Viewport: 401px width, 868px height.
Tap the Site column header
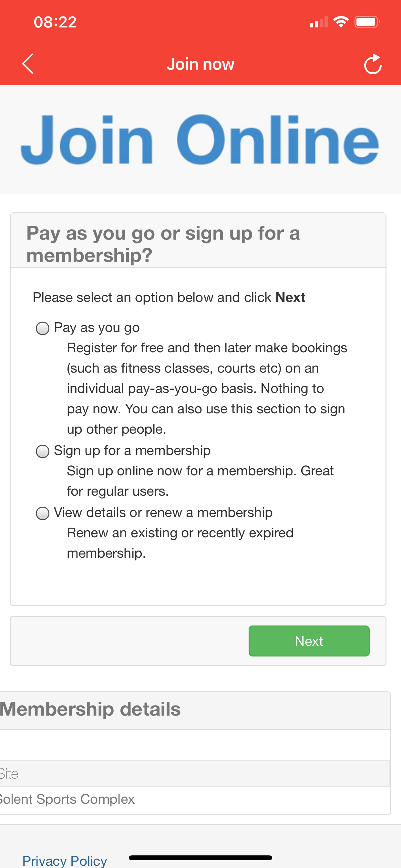(9, 774)
